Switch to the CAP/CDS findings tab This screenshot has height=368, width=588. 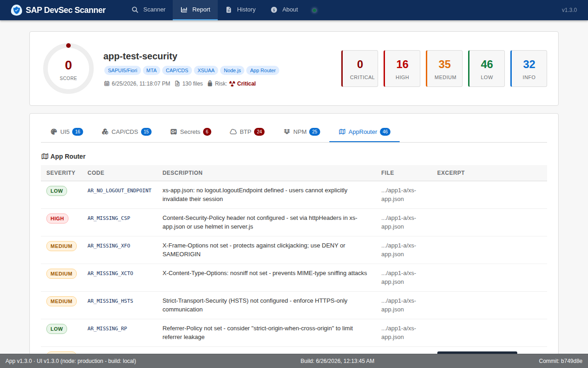point(126,132)
